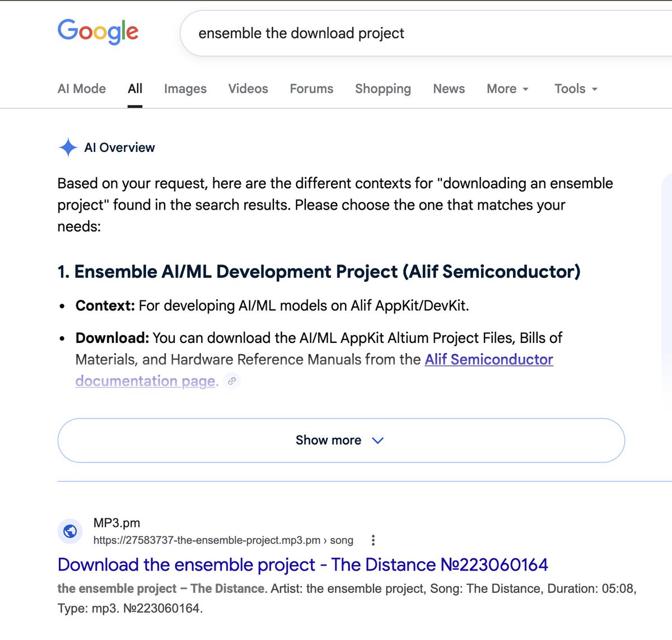Click the AI Overview label
The image size is (672, 640).
click(x=119, y=147)
